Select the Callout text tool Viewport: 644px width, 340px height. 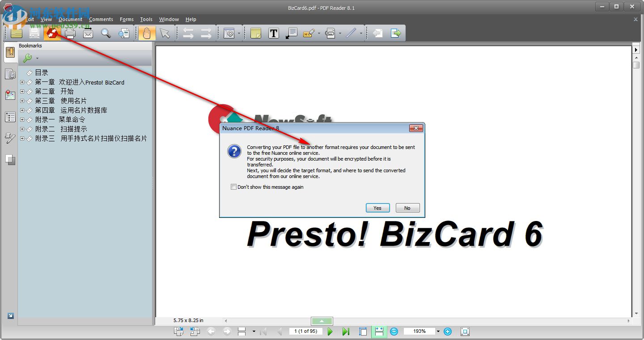pos(292,33)
